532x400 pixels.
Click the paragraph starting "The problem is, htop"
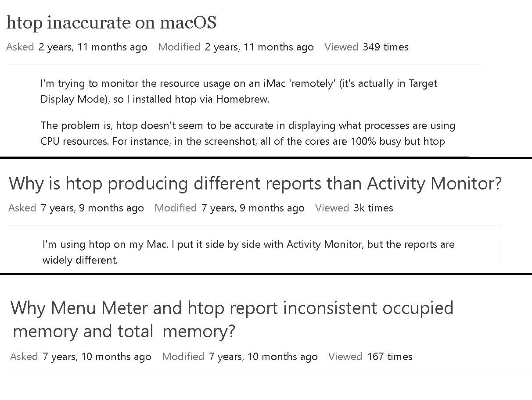248,133
